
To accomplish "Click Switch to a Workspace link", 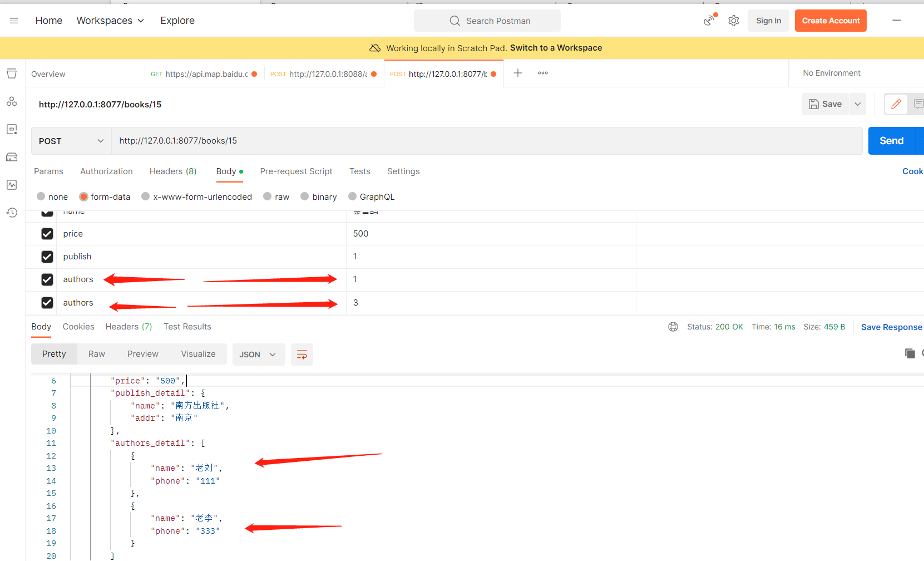I will [556, 48].
